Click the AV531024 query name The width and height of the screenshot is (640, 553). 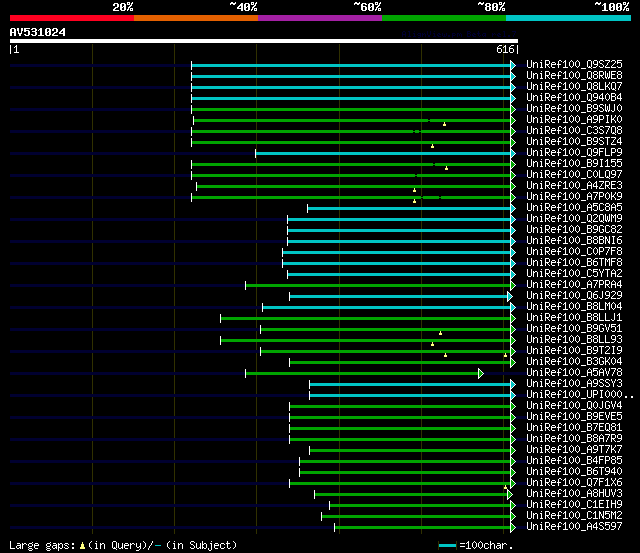[x=38, y=32]
